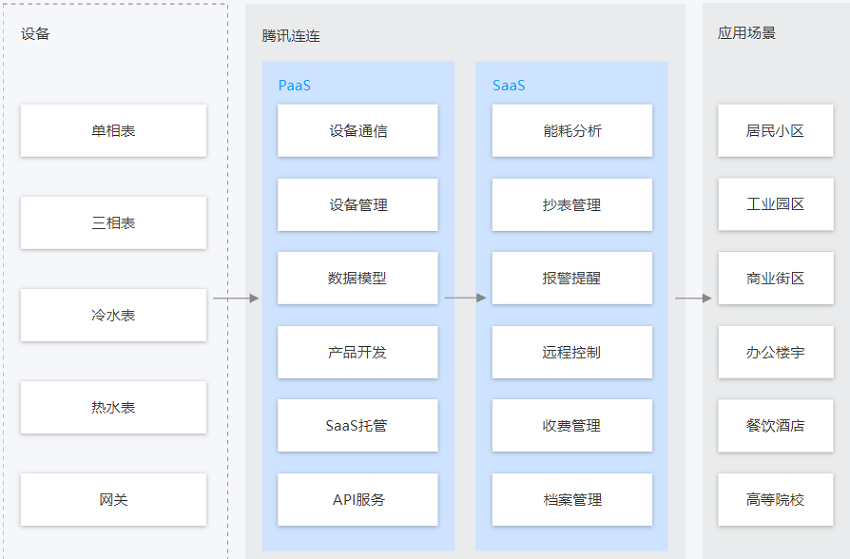
Task: Click the blue PaaS label
Action: coord(294,86)
